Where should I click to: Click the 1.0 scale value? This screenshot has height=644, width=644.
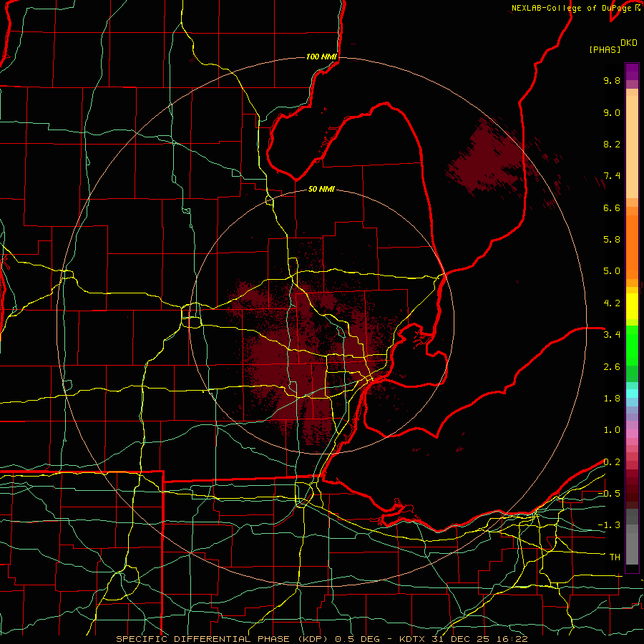612,430
